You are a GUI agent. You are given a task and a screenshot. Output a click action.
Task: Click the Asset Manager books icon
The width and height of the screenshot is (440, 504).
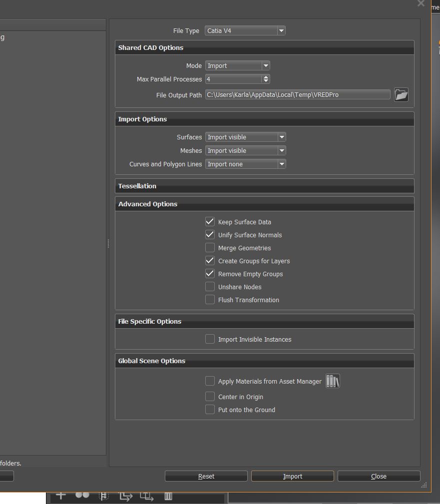tap(333, 381)
